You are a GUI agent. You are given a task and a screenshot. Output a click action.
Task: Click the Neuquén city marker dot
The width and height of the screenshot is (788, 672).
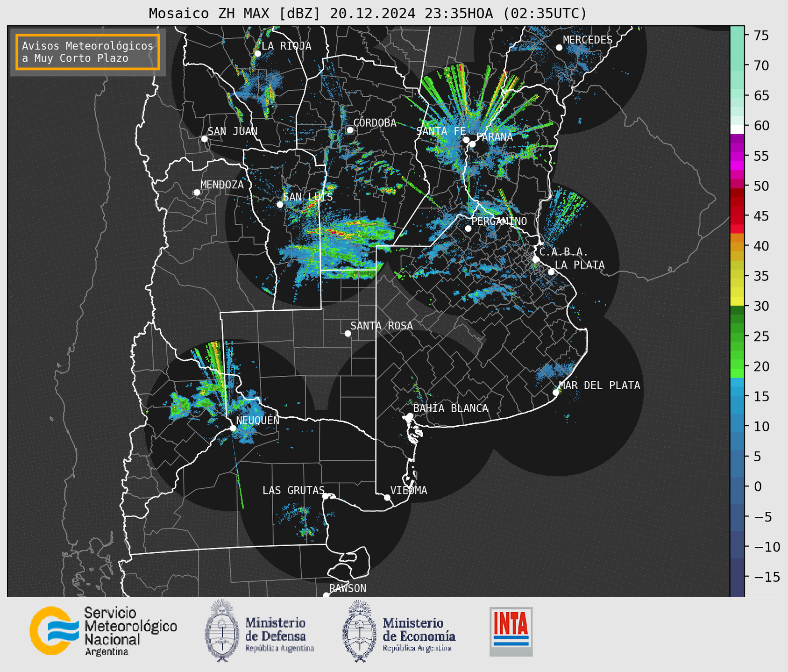click(233, 428)
